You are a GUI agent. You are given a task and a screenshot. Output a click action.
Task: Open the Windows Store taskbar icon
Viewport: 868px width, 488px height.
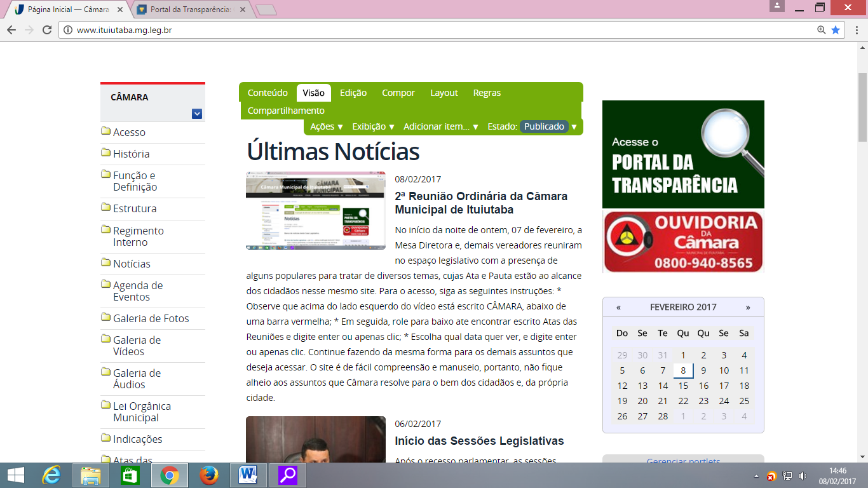click(130, 475)
